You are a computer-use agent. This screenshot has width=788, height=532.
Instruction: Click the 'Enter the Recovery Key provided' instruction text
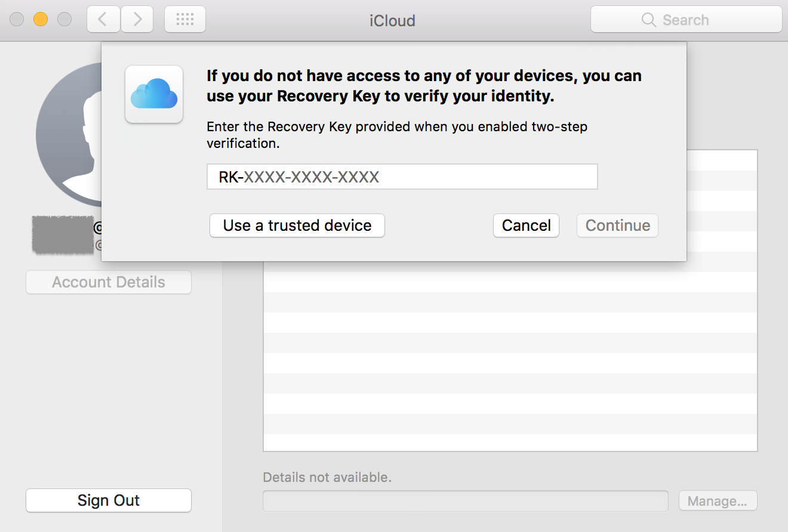point(397,135)
